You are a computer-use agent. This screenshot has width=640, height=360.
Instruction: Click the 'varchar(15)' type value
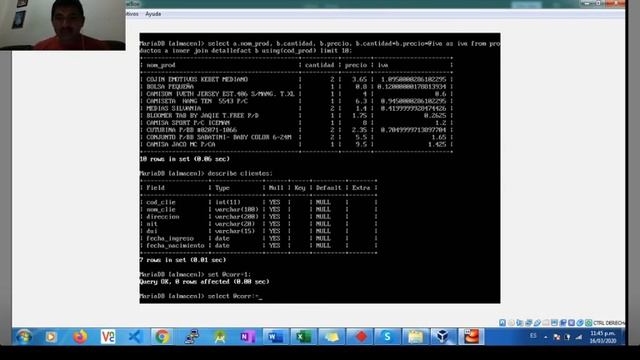(235, 231)
